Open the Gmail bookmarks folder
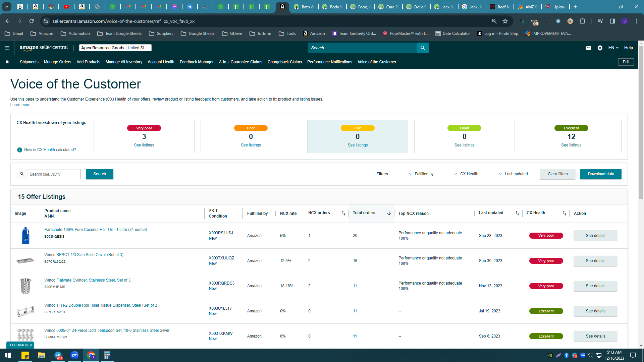The width and height of the screenshot is (644, 362). [x=14, y=34]
